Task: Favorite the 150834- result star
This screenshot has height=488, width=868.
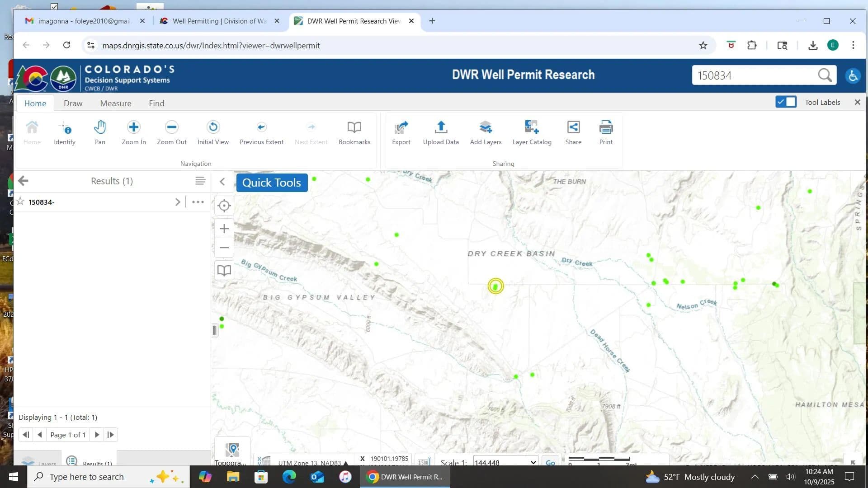Action: (20, 202)
